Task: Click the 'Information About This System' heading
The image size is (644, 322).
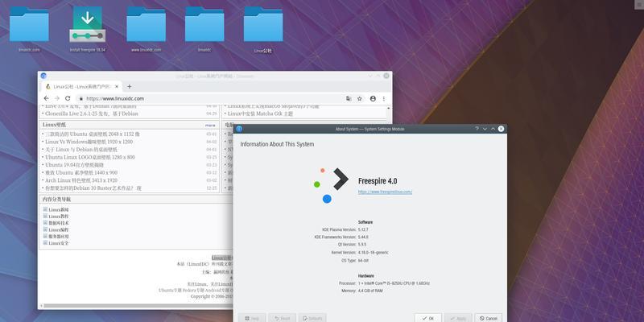Action: point(277,144)
